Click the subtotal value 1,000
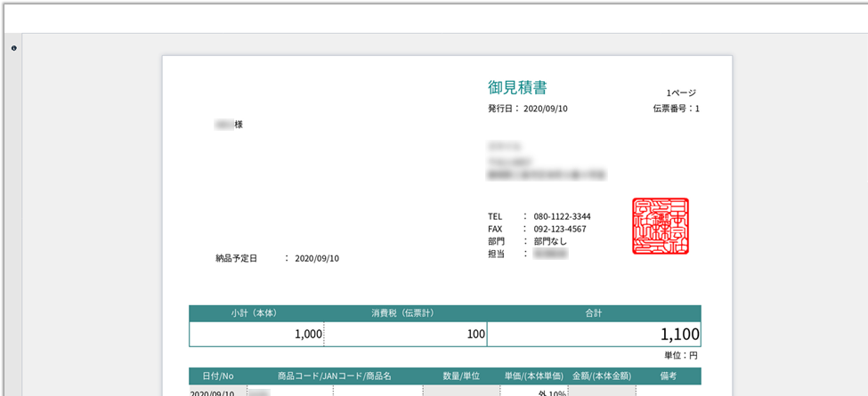The width and height of the screenshot is (868, 396). (x=308, y=335)
